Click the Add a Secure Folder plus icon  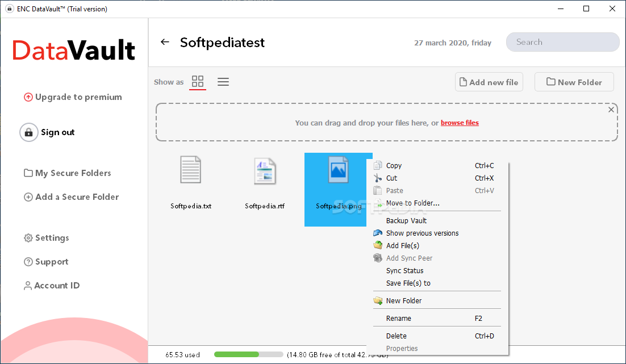28,197
